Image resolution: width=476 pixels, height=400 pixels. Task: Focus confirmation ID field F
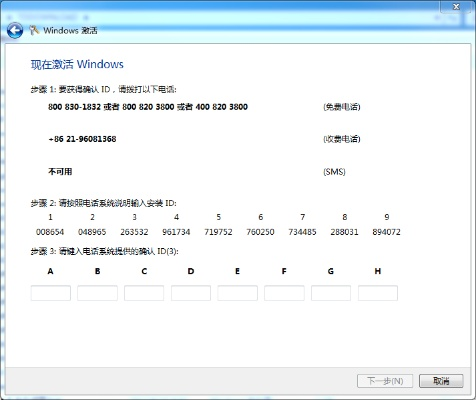284,293
